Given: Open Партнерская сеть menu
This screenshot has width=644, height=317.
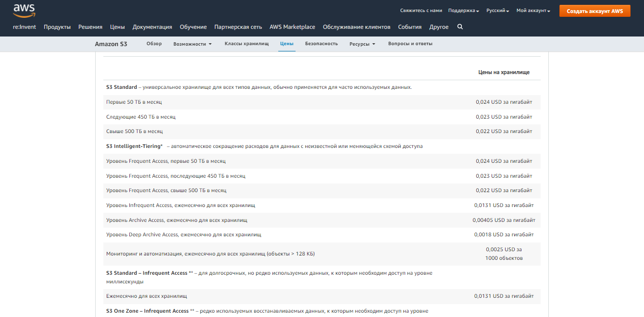Looking at the screenshot, I should click(238, 27).
